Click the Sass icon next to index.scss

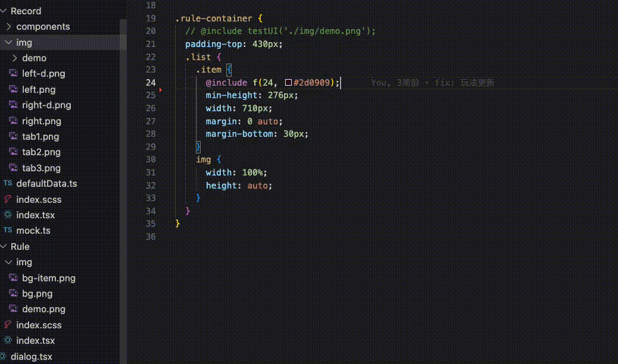click(8, 199)
